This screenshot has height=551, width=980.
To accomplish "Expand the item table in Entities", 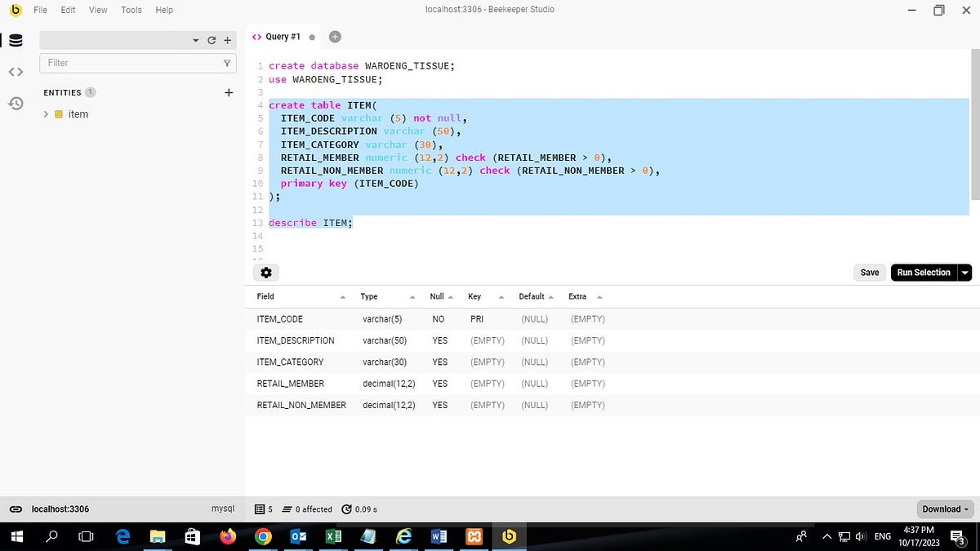I will pyautogui.click(x=47, y=114).
